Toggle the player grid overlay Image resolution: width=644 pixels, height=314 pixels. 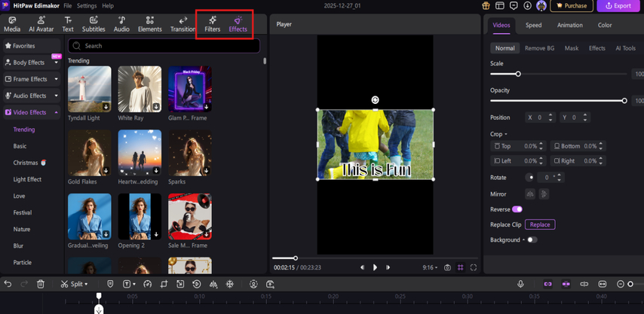(x=461, y=267)
